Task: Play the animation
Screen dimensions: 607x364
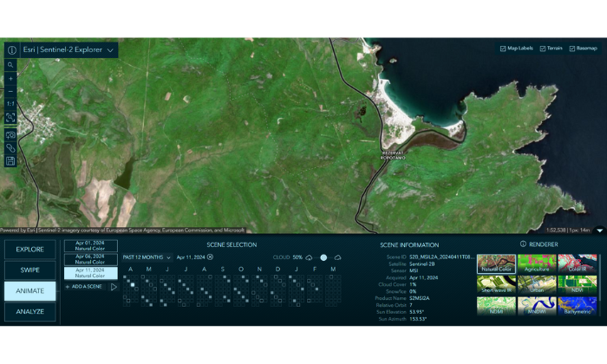Action: click(x=114, y=287)
